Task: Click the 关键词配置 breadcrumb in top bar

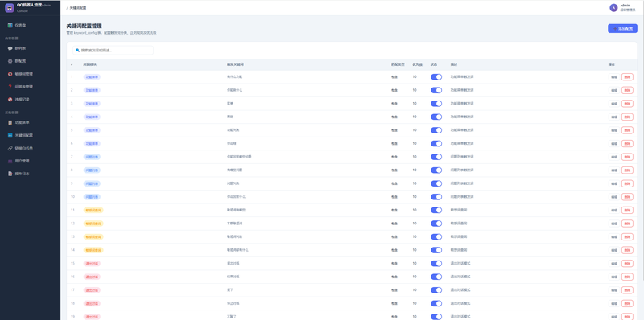Action: tap(78, 8)
